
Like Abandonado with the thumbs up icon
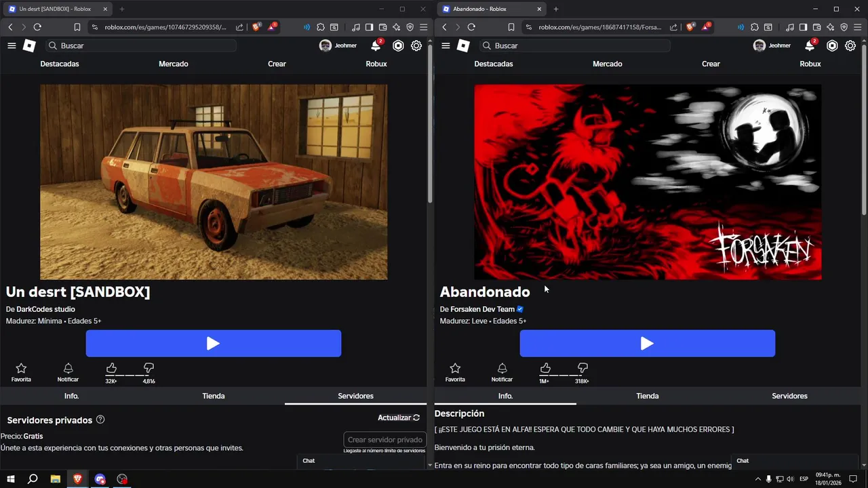click(x=545, y=368)
